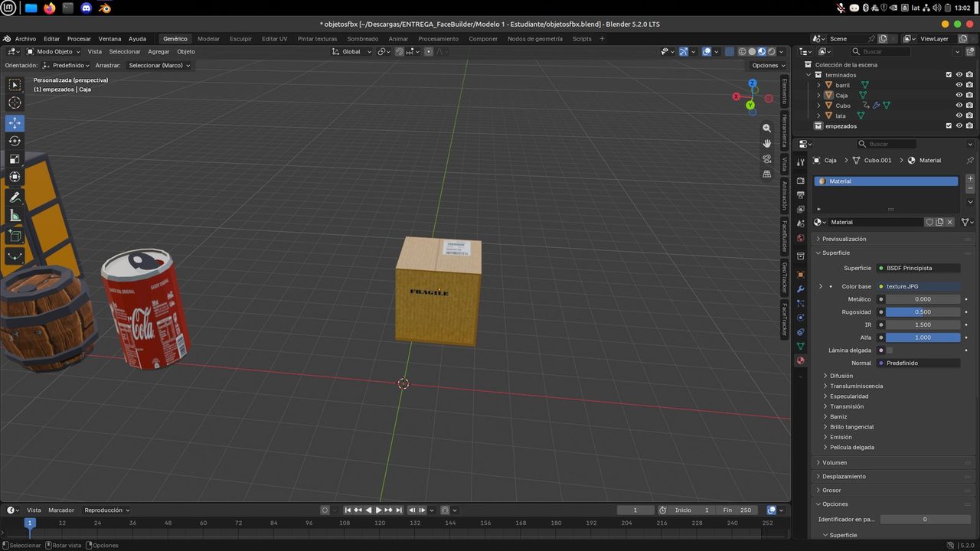The height and width of the screenshot is (551, 980).
Task: Hide the Caja object in viewport
Action: [x=959, y=95]
